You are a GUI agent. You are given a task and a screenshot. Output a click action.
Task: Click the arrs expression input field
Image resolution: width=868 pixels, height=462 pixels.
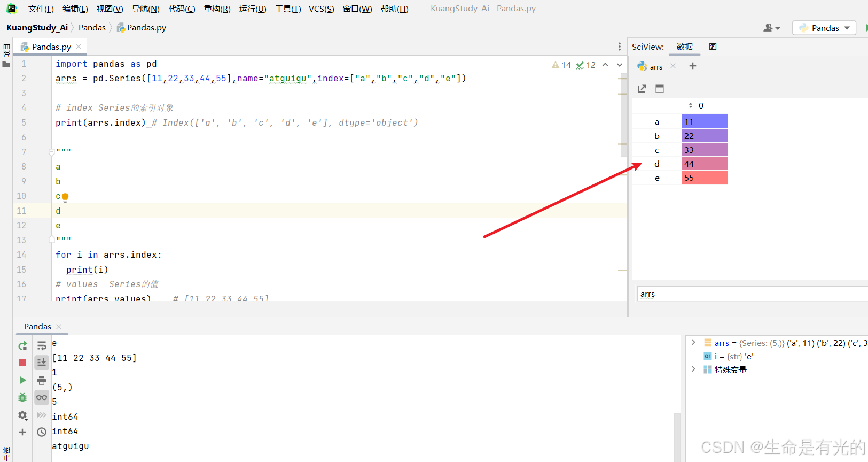[752, 294]
